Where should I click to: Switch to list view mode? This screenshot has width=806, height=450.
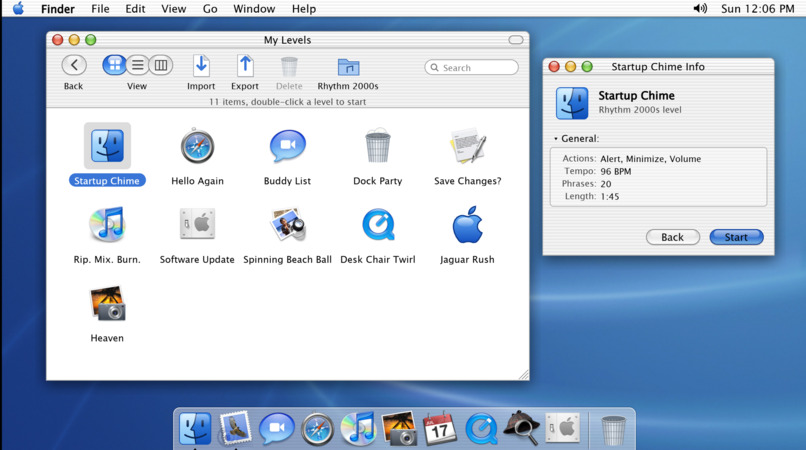[x=138, y=65]
